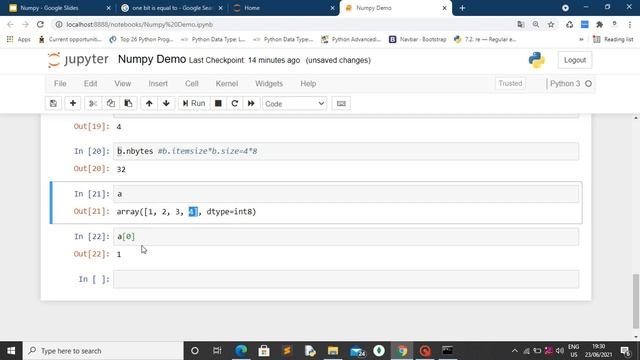Image resolution: width=640 pixels, height=360 pixels.
Task: Click code cell In [21] containing a
Action: tap(346, 194)
